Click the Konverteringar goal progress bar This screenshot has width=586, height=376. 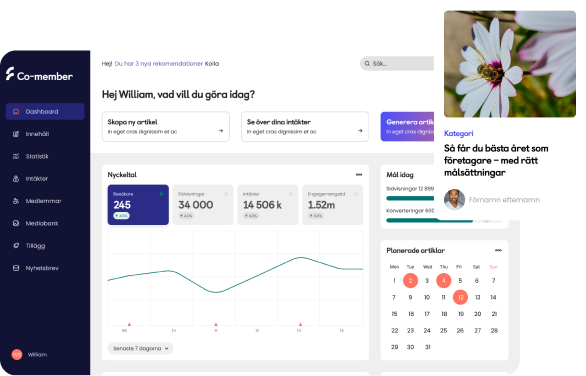pos(430,221)
